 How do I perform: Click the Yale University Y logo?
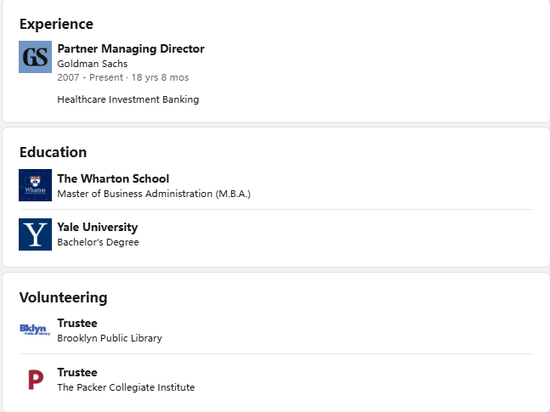35,234
